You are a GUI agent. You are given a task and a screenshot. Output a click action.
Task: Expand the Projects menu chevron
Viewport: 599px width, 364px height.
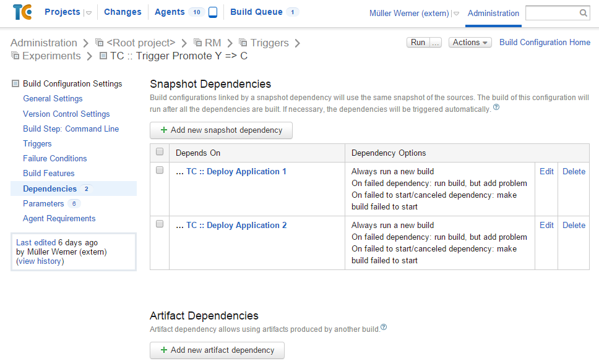click(88, 11)
